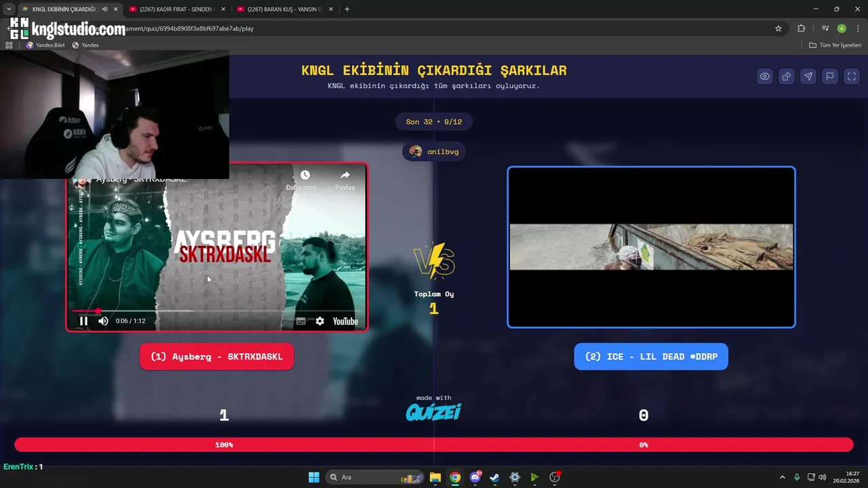
Task: Open the green play-arrow app in taskbar
Action: coord(534,477)
